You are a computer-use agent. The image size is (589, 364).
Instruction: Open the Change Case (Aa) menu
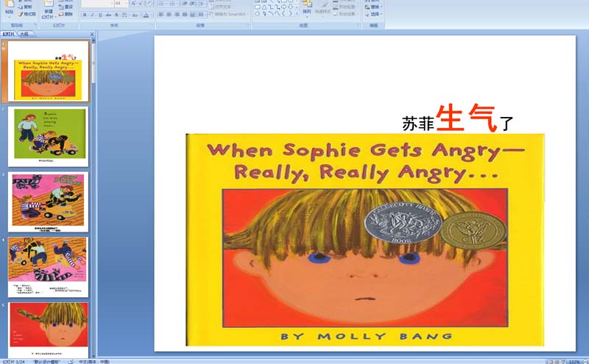(x=135, y=15)
